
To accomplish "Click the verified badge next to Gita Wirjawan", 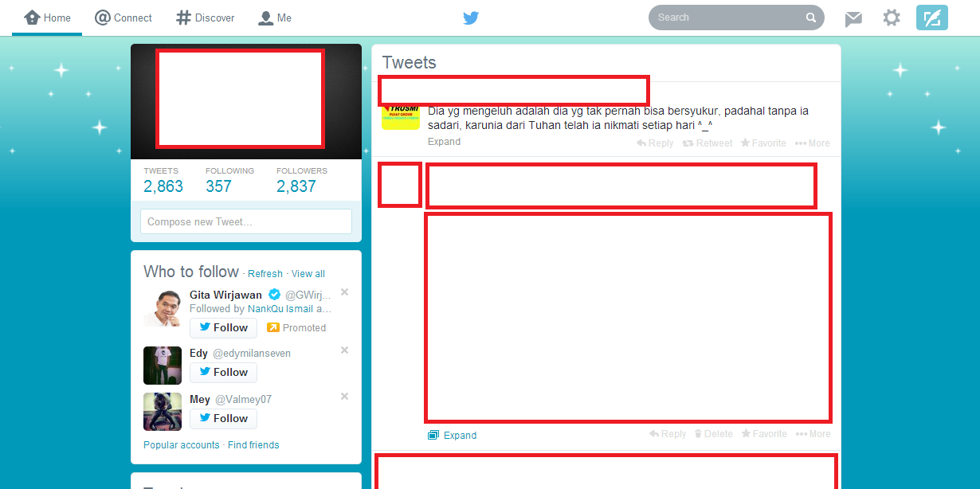I will tap(274, 294).
